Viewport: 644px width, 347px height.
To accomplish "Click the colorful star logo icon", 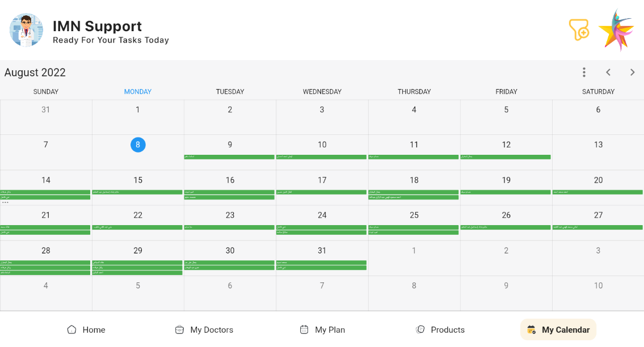I will pos(616,31).
